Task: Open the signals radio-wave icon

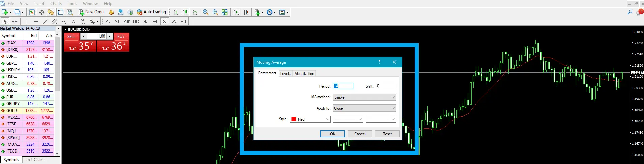Action: pyautogui.click(x=130, y=12)
